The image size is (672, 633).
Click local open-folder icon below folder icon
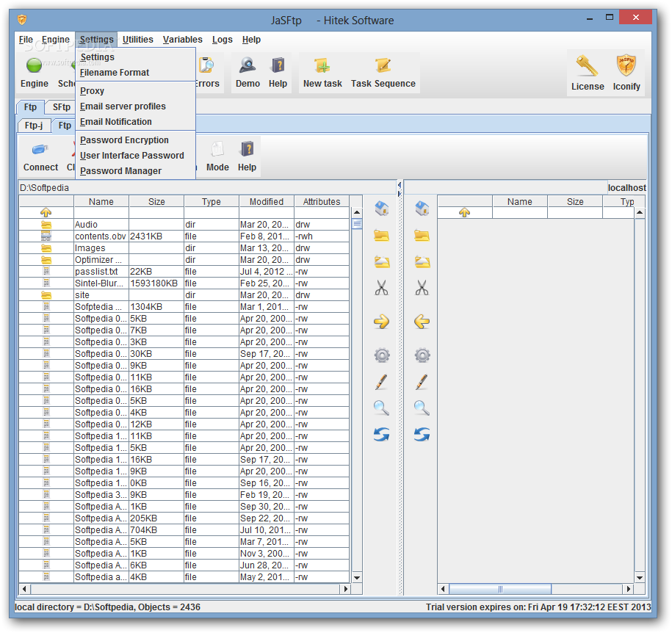coord(381,262)
